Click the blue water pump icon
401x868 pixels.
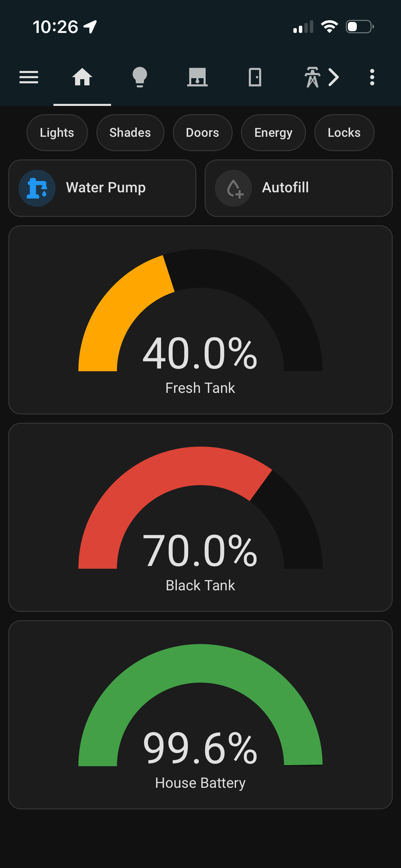coord(37,188)
